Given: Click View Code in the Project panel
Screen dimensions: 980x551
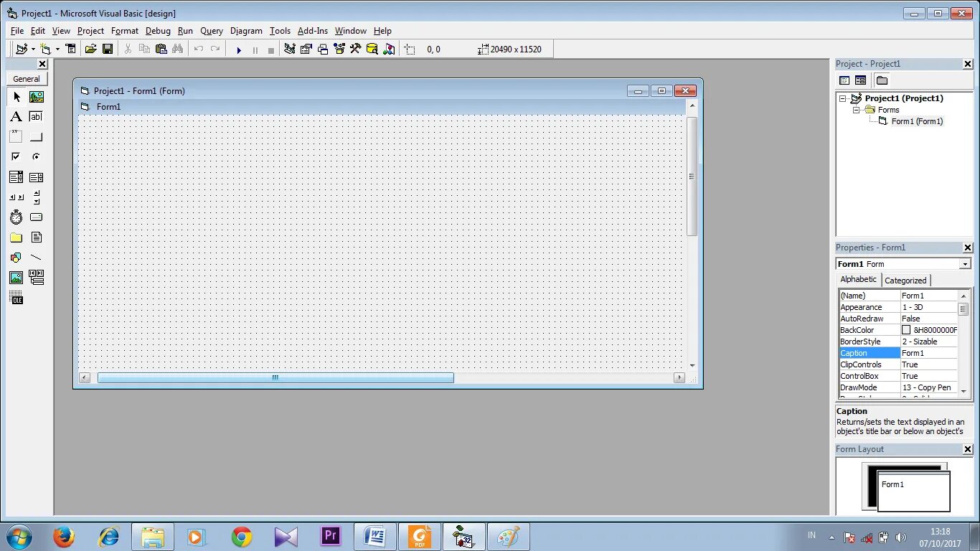Looking at the screenshot, I should (844, 80).
